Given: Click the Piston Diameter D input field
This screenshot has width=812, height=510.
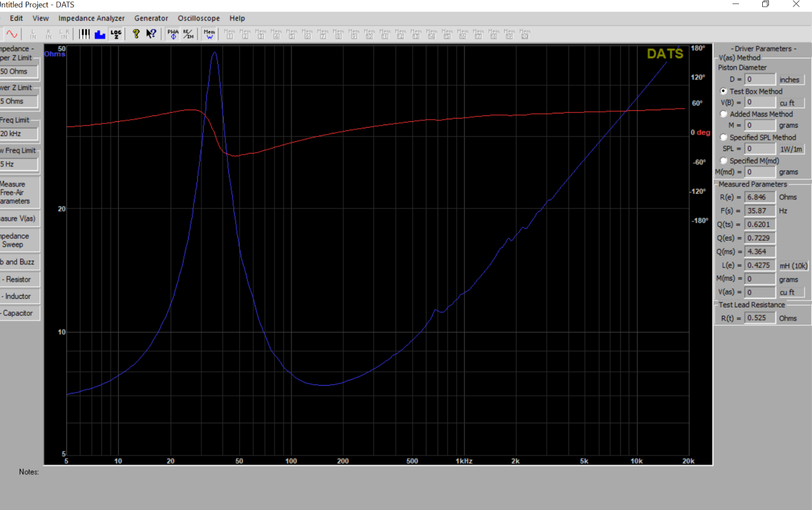Looking at the screenshot, I should (x=760, y=79).
